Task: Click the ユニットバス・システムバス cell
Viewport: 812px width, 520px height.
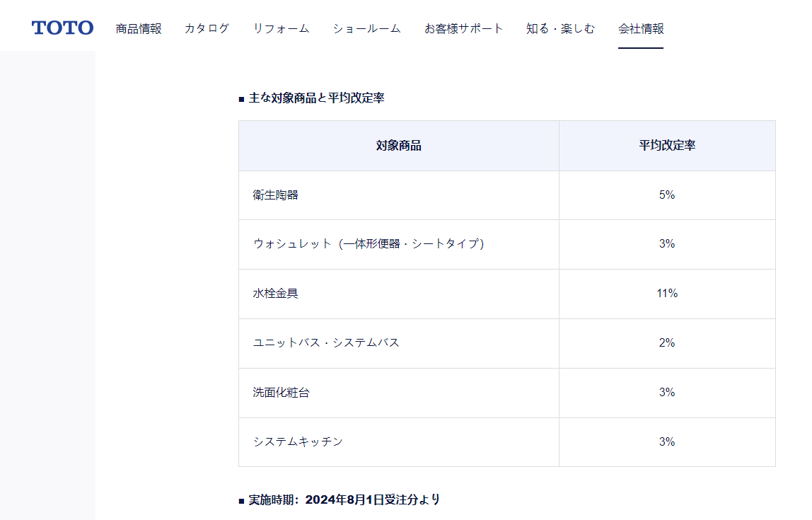Action: 326,343
